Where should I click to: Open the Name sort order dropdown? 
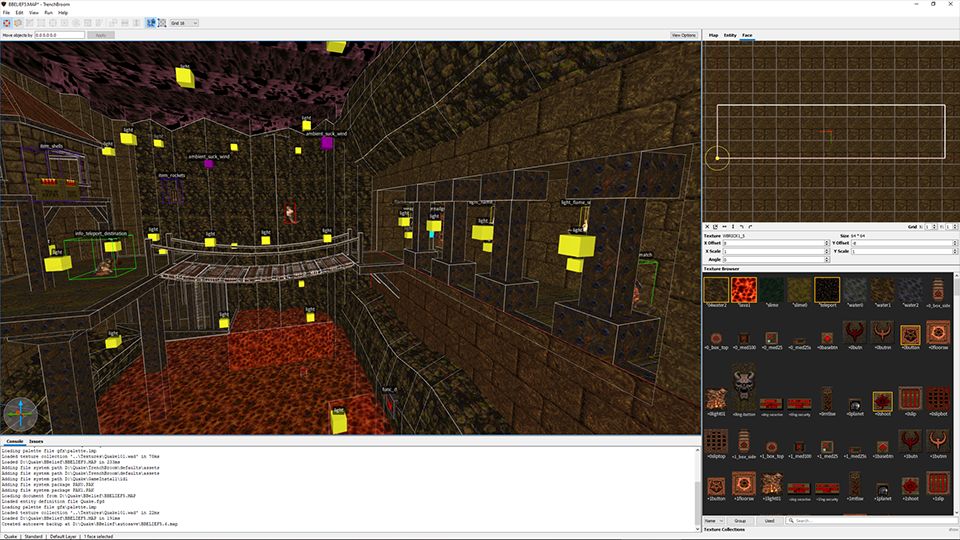click(714, 520)
